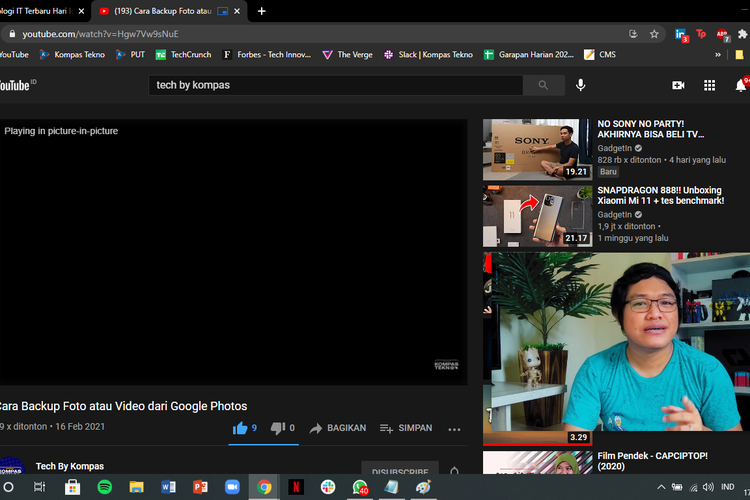This screenshot has height=500, width=750.
Task: Click the search magnifier button
Action: click(x=543, y=86)
